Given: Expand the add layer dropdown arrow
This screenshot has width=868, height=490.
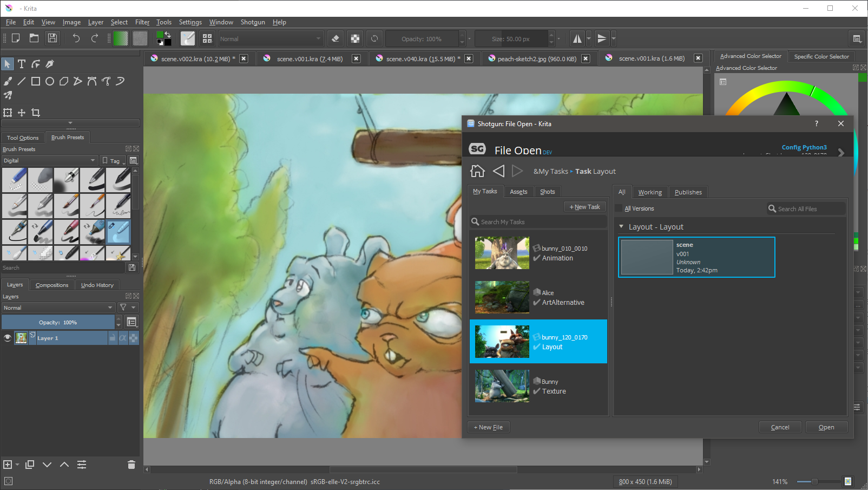Looking at the screenshot, I should coord(17,465).
